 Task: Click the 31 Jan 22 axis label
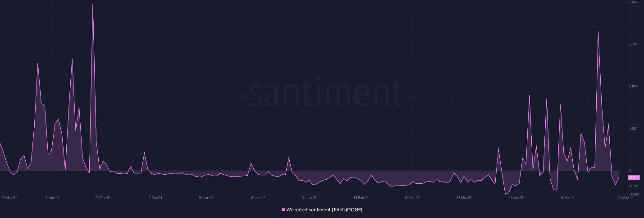[309, 197]
